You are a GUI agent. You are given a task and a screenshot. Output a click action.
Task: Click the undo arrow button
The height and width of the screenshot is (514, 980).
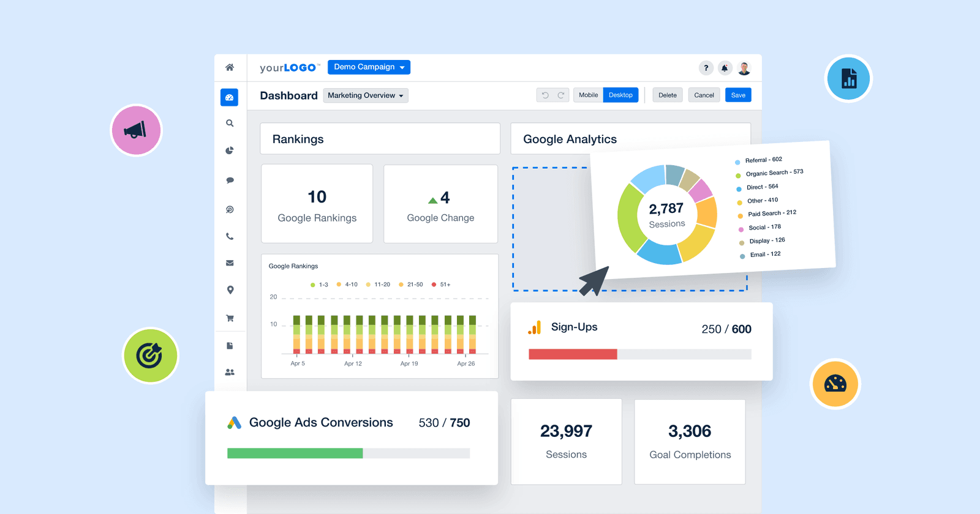(545, 95)
